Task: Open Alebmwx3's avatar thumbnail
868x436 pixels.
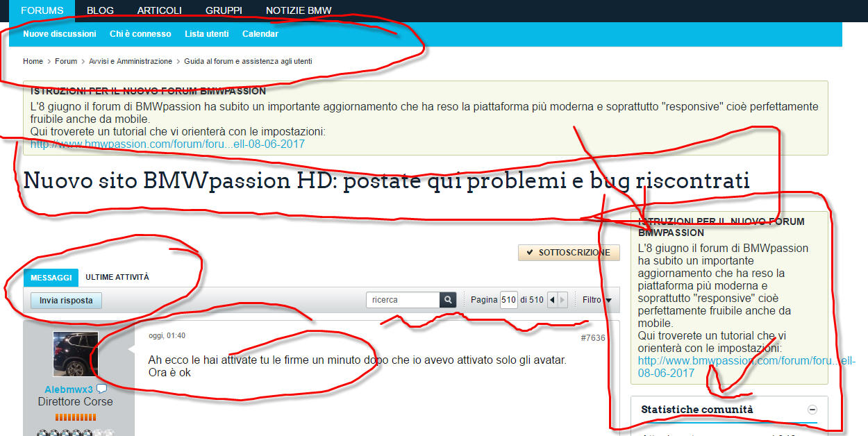Action: (76, 354)
